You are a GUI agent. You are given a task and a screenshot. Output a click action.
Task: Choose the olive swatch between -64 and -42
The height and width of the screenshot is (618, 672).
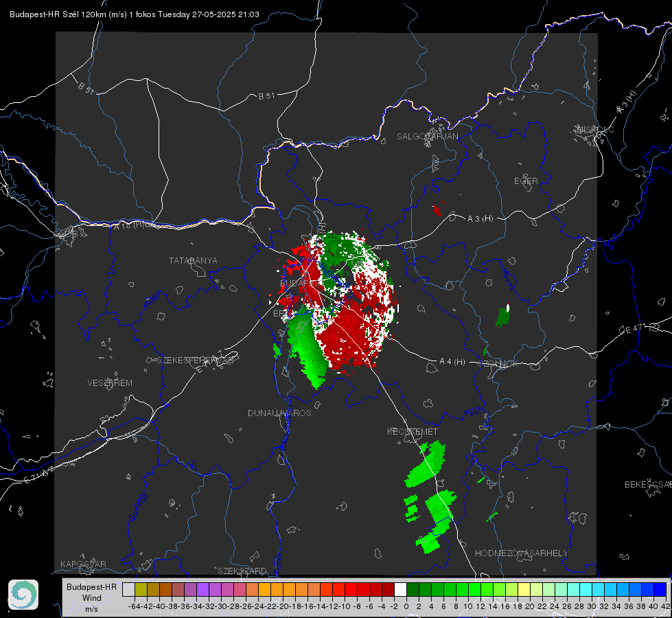click(141, 590)
